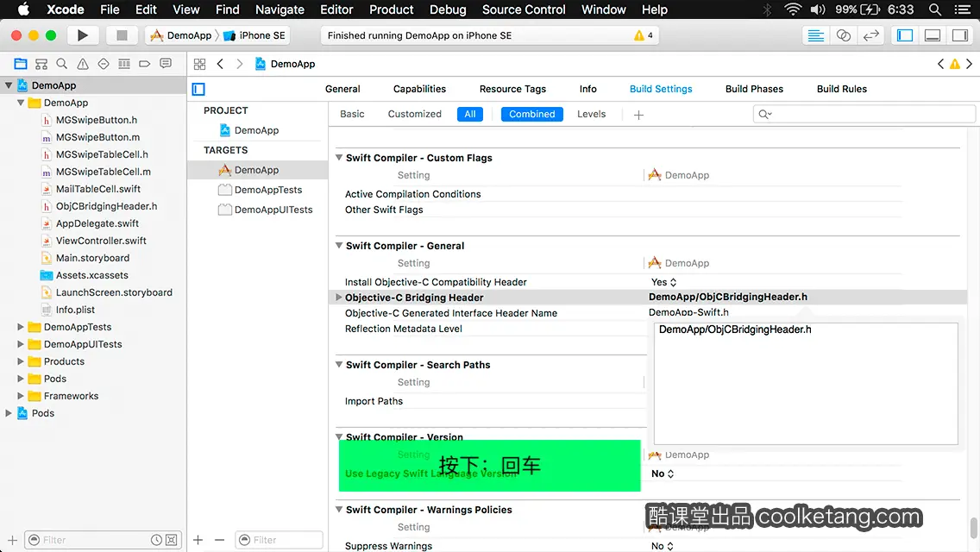
Task: Open the Capabilities tab
Action: pyautogui.click(x=419, y=89)
